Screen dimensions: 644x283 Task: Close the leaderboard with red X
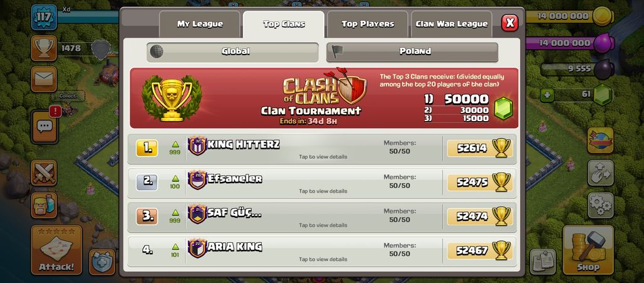pyautogui.click(x=509, y=23)
